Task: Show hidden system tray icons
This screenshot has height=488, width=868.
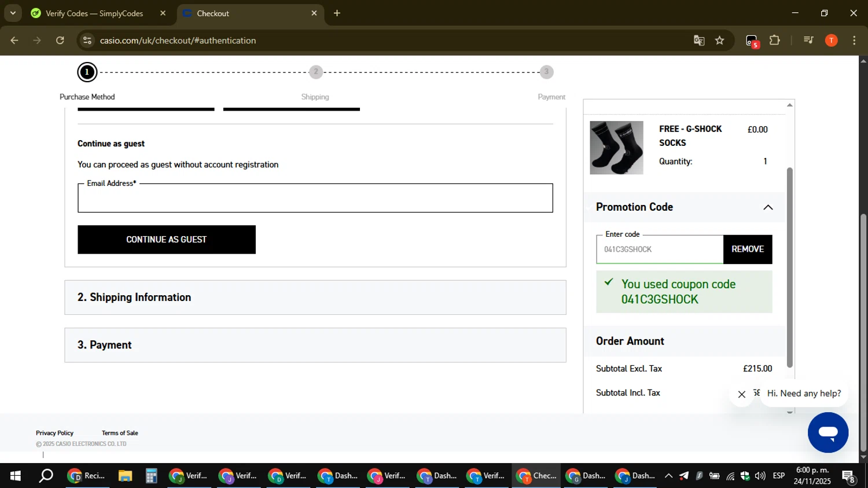Action: (x=668, y=476)
